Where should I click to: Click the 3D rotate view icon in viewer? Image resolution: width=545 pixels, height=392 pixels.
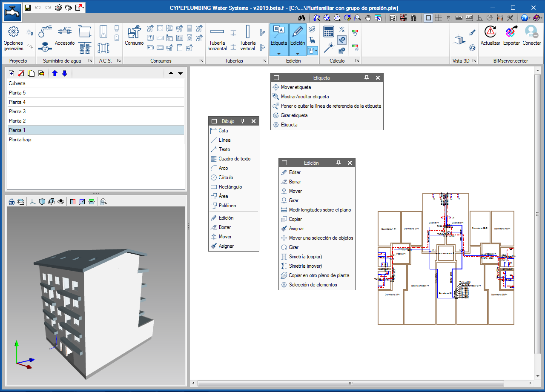[x=11, y=202]
